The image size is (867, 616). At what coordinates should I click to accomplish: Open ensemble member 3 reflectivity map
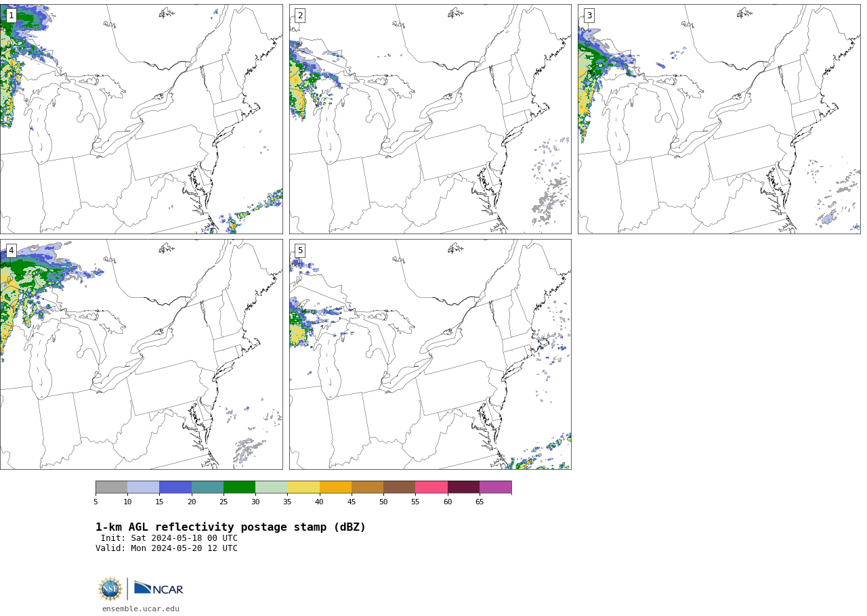click(719, 119)
